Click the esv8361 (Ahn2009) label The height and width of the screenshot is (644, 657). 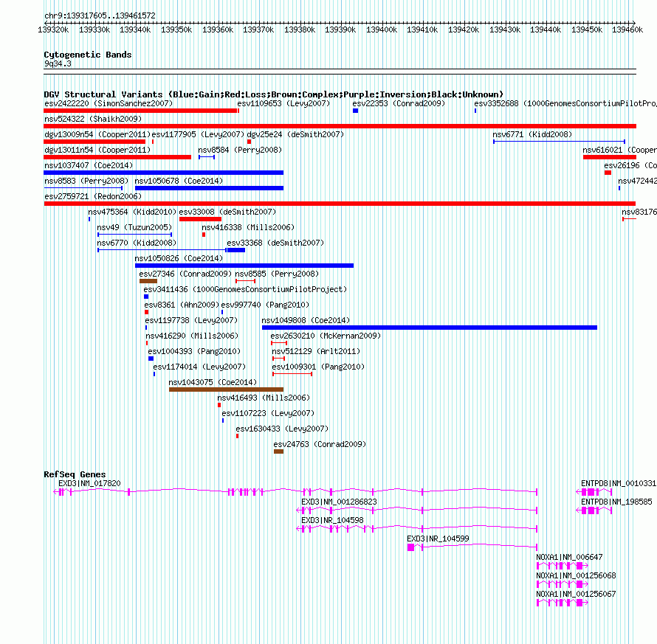(182, 305)
